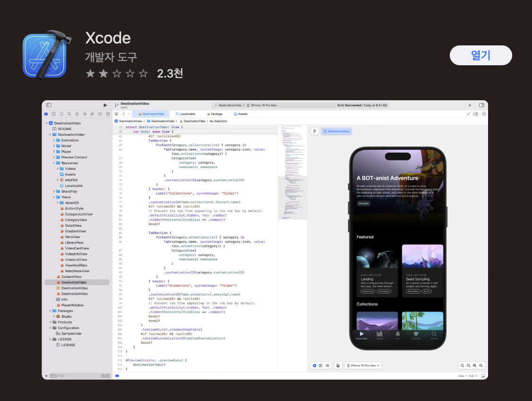Collapse the Resources folder

coord(54,163)
